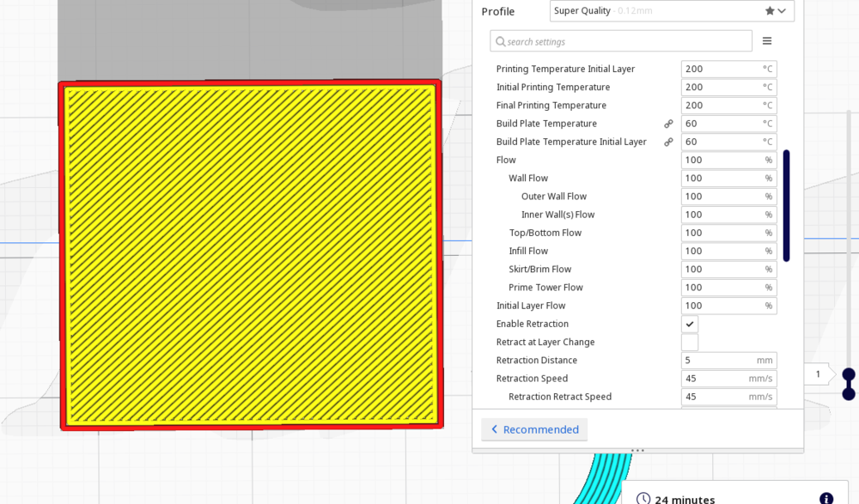The width and height of the screenshot is (859, 504).
Task: Click the clock icon beside 24 minutes
Action: pos(643,499)
